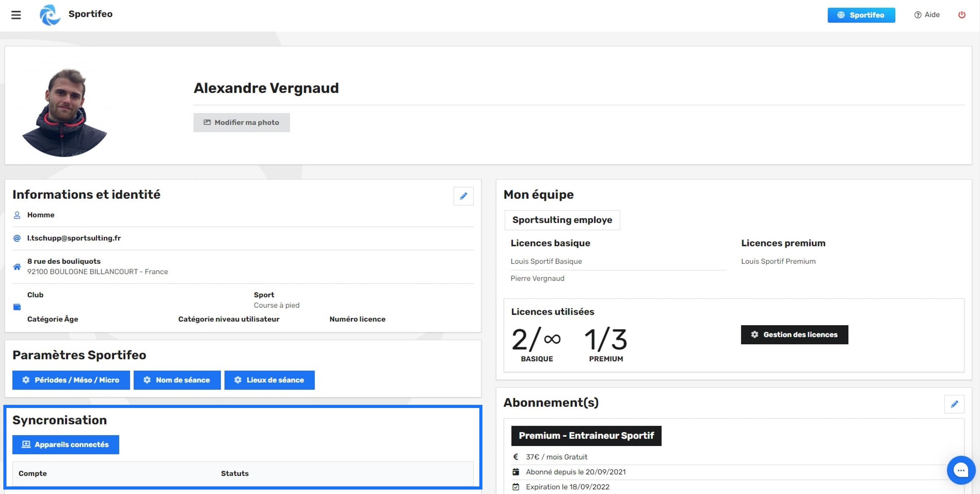Open Périodes / Méso / Micro settings
The image size is (980, 494).
(x=71, y=380)
